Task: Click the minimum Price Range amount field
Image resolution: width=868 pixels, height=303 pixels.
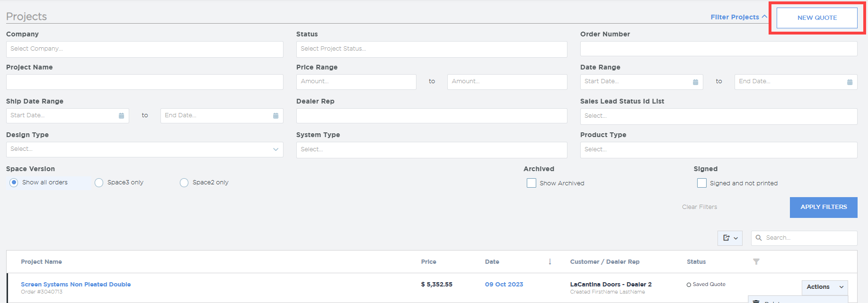Action: (x=356, y=82)
